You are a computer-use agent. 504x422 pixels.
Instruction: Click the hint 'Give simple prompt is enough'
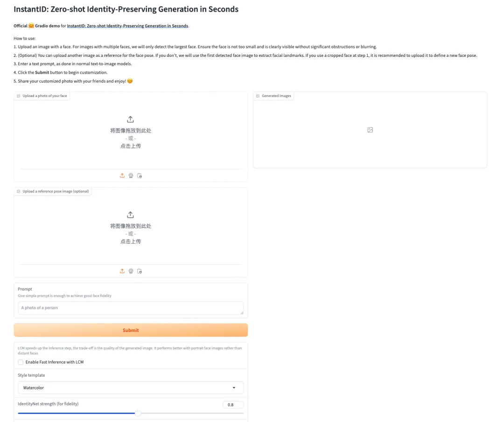64,296
